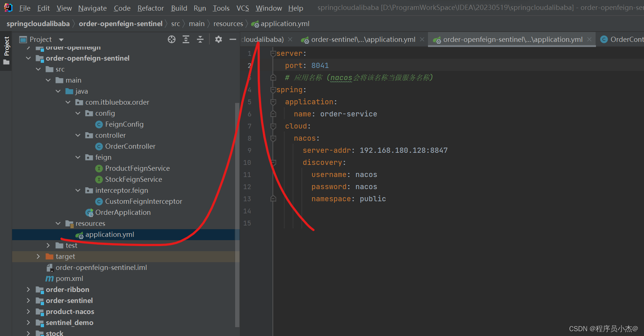The image size is (644, 336).
Task: Click the main breadcrumb
Action: click(x=197, y=24)
